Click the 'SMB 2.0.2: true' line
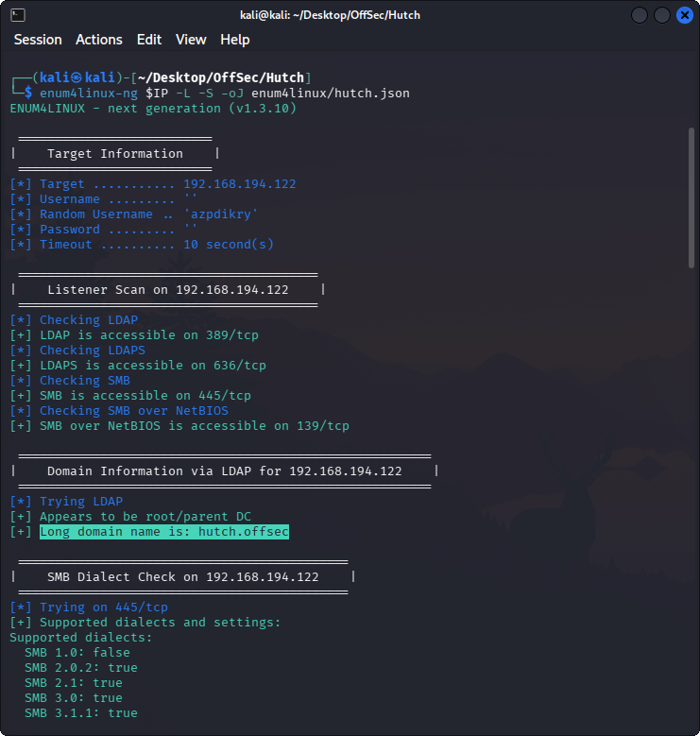Image resolution: width=700 pixels, height=736 pixels. (81, 667)
